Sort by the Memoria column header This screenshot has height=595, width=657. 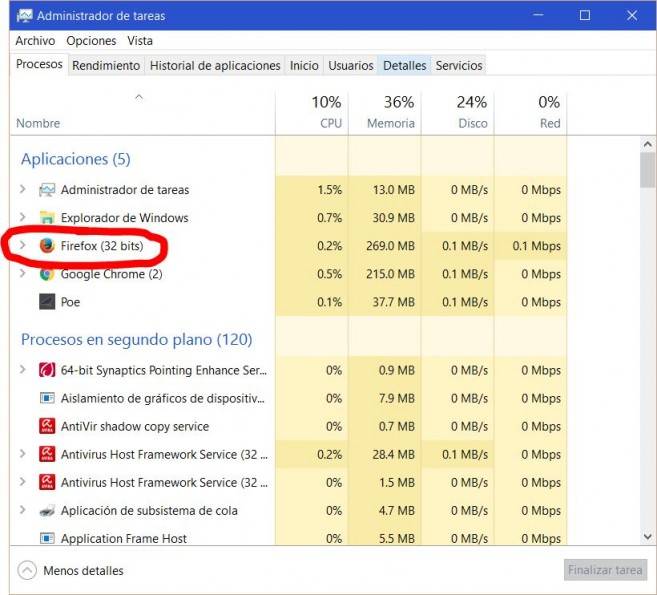(x=385, y=113)
